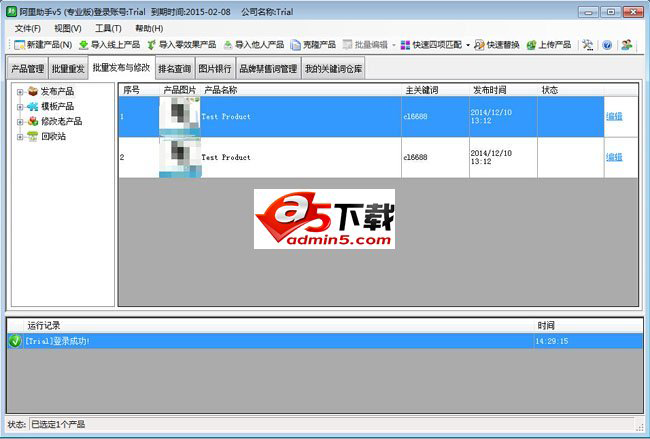
Task: Click the 产品图片 column header
Action: (179, 90)
